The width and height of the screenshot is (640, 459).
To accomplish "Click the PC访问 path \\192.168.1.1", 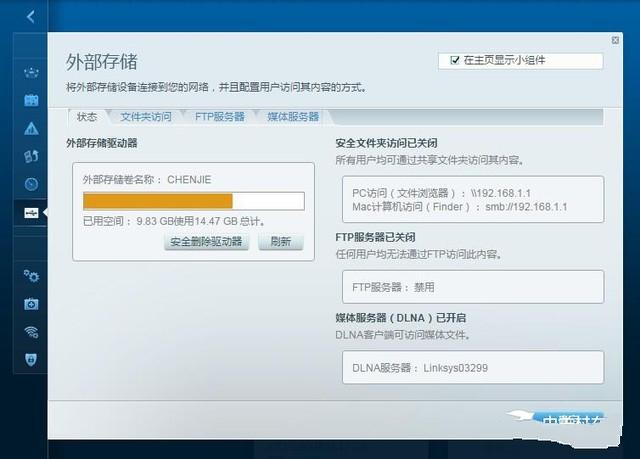I will tap(500, 193).
